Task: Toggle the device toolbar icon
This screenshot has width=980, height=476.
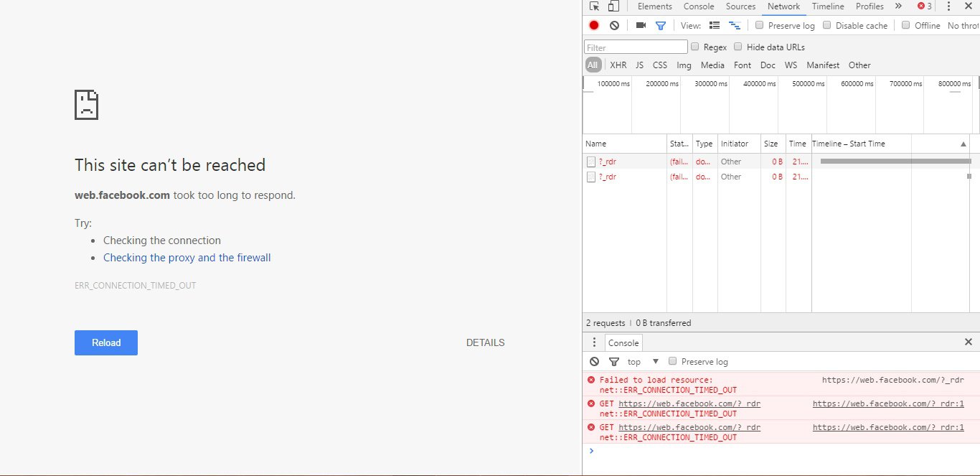Action: point(613,6)
